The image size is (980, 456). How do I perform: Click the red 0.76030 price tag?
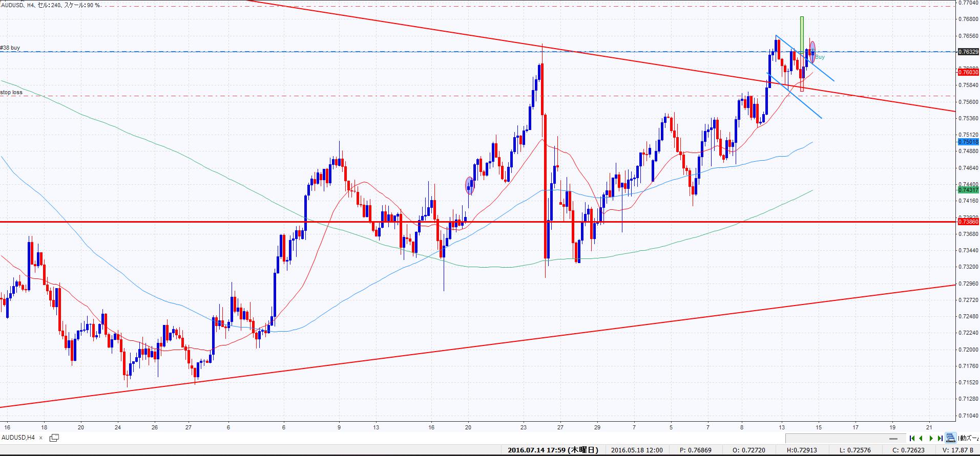pos(968,72)
